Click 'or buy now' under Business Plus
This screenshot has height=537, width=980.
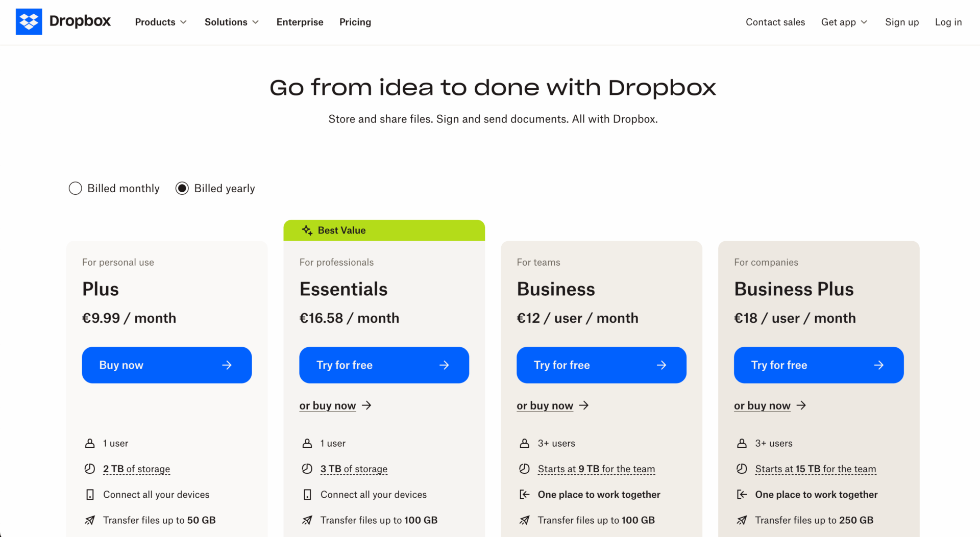pos(763,405)
